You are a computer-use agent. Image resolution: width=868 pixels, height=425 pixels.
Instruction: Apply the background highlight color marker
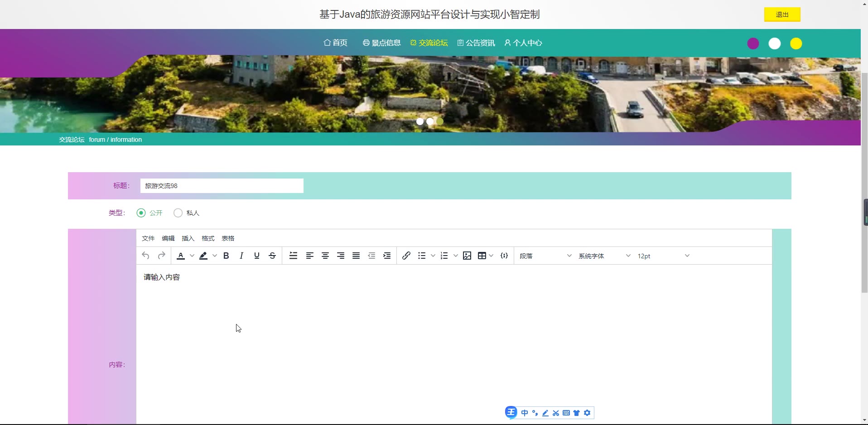tap(203, 256)
